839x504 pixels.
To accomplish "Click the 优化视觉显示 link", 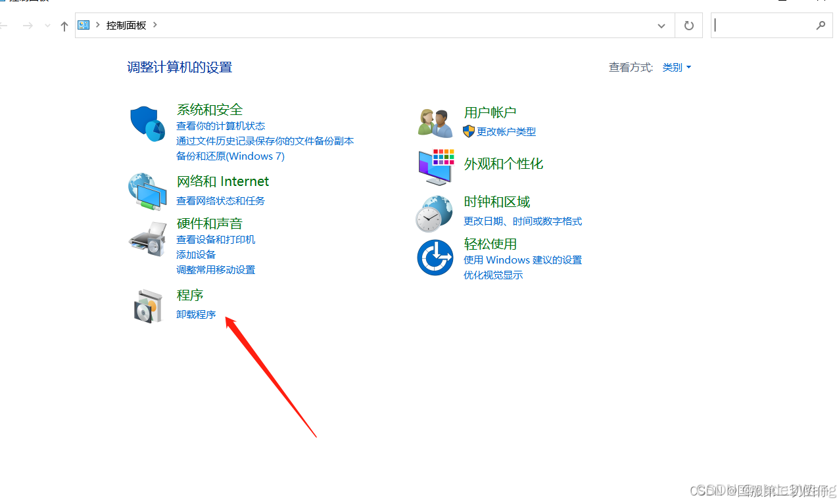I will pyautogui.click(x=493, y=275).
